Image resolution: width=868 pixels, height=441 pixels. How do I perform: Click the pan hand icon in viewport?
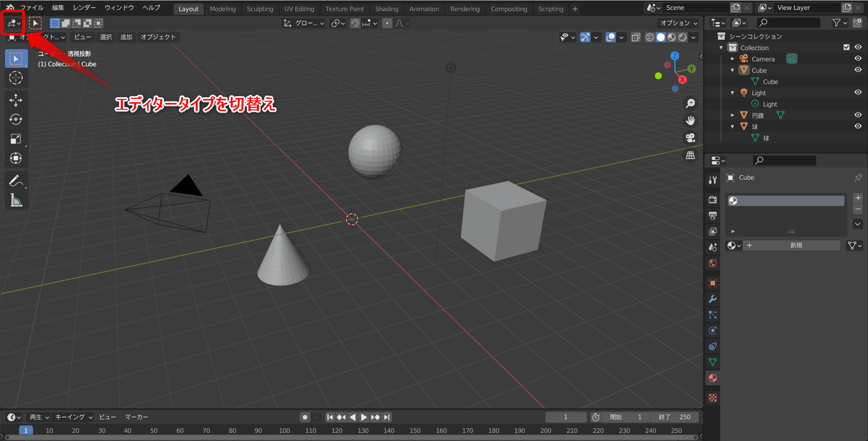point(690,121)
